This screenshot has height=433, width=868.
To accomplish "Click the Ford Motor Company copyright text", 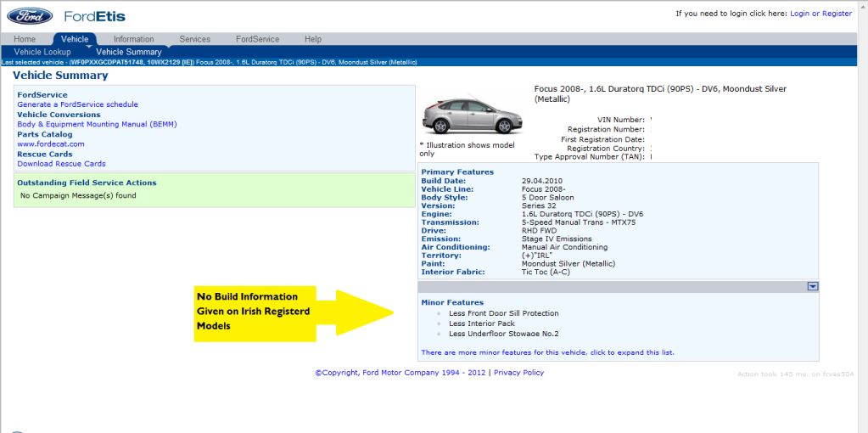I will (400, 373).
